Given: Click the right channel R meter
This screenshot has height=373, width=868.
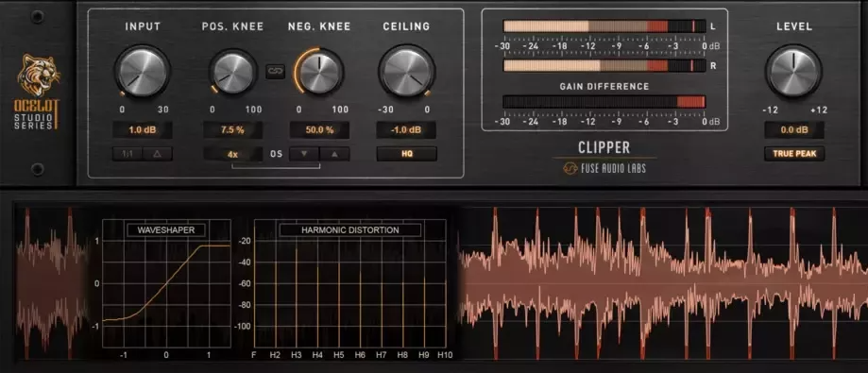Looking at the screenshot, I should 604,66.
